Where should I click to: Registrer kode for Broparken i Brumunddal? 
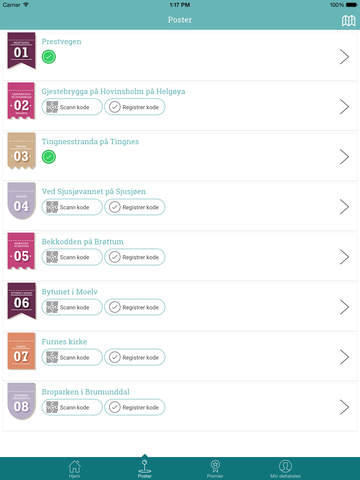click(135, 407)
